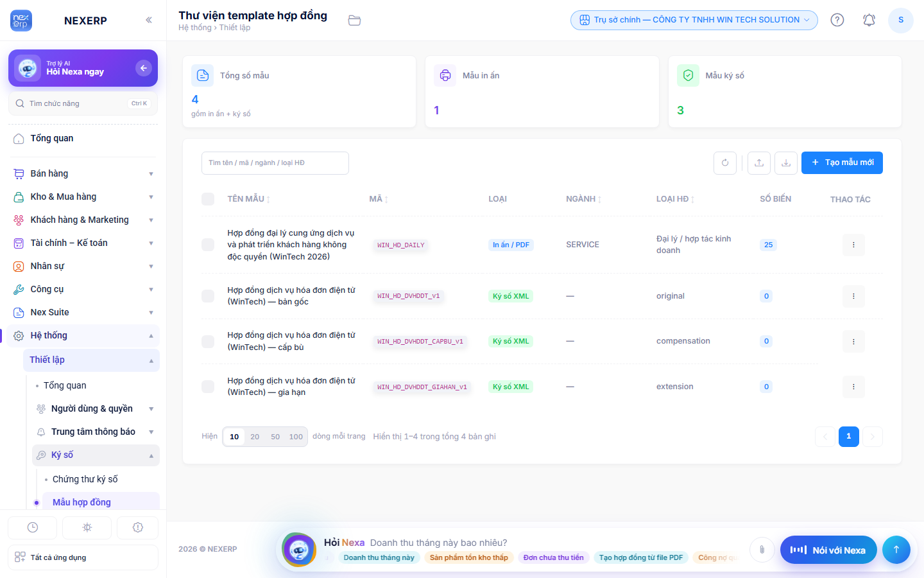Click the arrow icon on the Hỏi Nexa ngay card
The width and height of the screenshot is (924, 578).
[144, 67]
